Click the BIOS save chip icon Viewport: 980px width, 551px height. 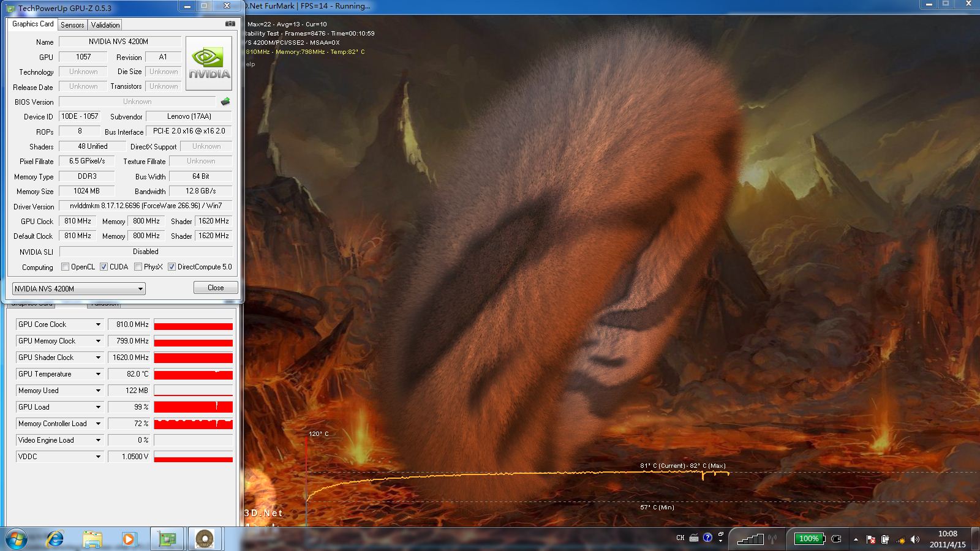(x=225, y=102)
